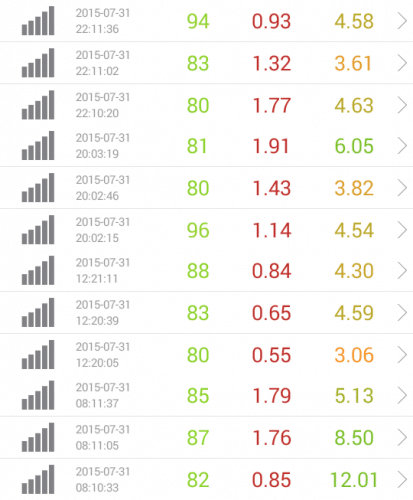Viewport: 413px width, 500px height.
Task: Click signal icon next to 20:02:46
Action: pyautogui.click(x=38, y=187)
